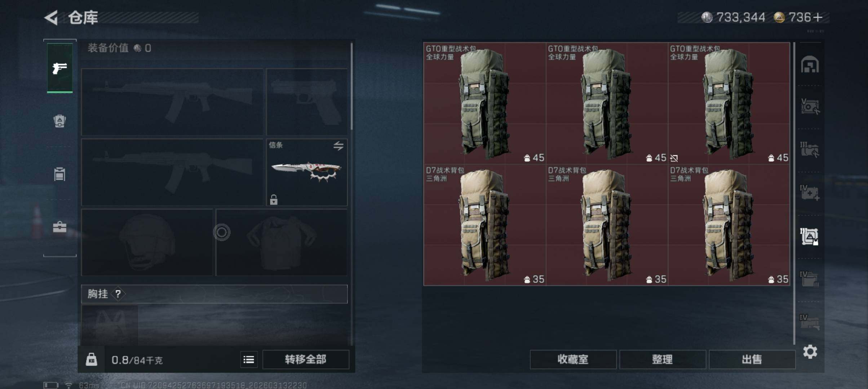This screenshot has width=868, height=389.
Task: Click the 转移全部 button
Action: [x=306, y=359]
